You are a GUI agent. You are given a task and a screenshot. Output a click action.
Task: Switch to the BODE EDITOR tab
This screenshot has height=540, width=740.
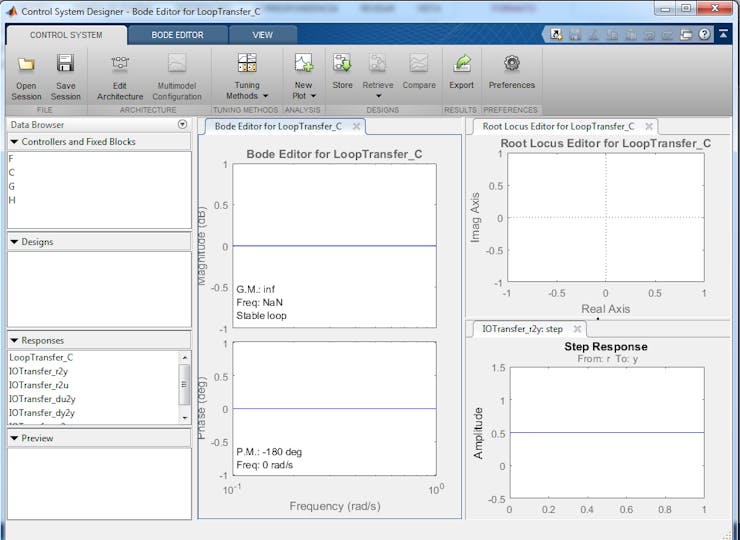tap(177, 35)
